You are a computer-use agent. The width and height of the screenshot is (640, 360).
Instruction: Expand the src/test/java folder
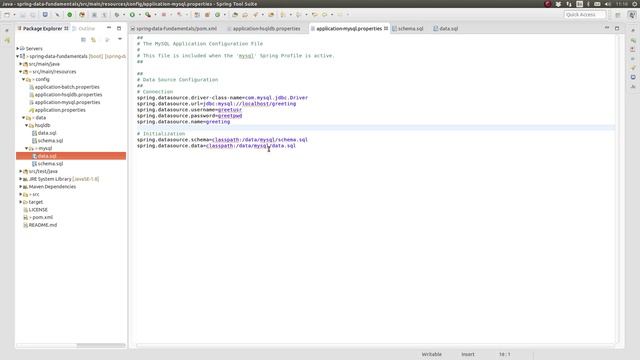tap(20, 171)
